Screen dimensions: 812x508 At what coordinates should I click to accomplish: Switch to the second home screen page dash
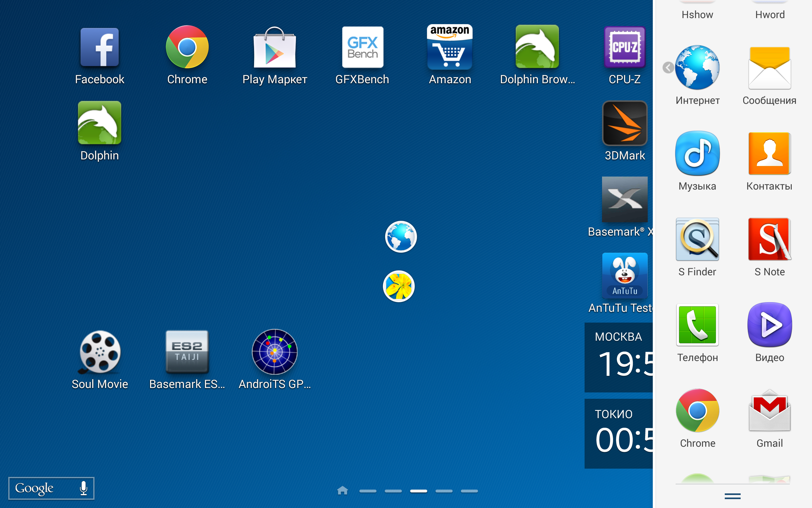pyautogui.click(x=393, y=491)
